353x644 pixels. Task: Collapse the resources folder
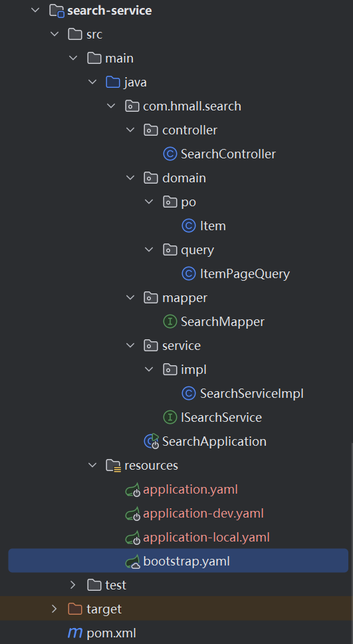click(92, 465)
